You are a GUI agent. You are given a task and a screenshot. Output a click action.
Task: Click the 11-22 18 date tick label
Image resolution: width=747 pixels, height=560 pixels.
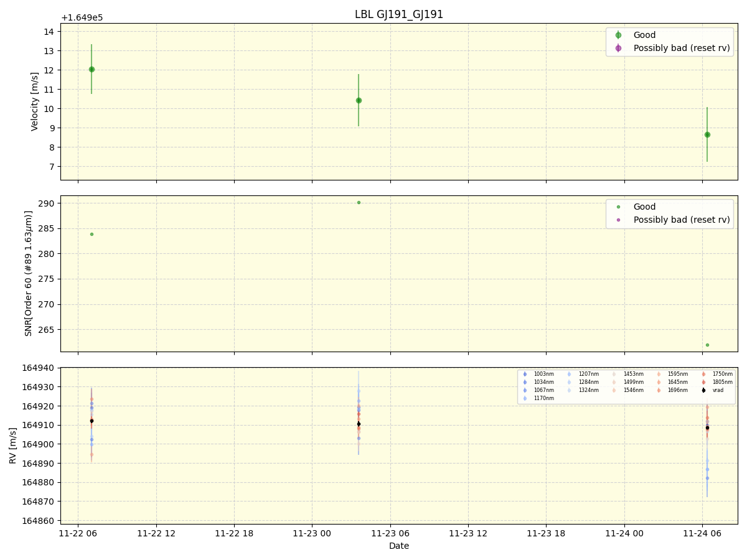(234, 533)
